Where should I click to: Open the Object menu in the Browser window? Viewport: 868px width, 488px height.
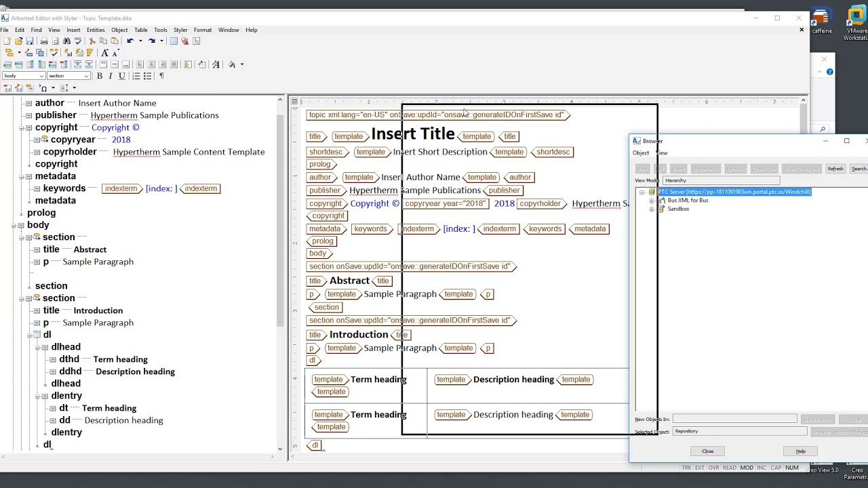(x=641, y=152)
